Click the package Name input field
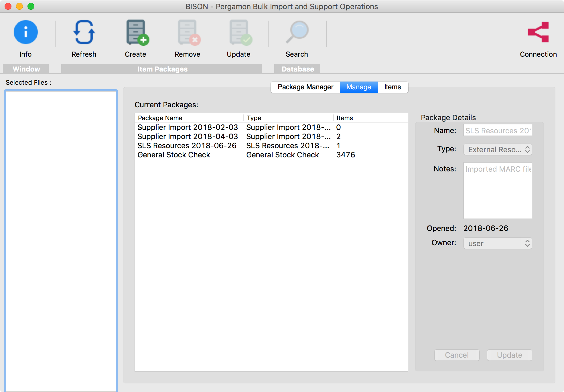 click(x=498, y=130)
